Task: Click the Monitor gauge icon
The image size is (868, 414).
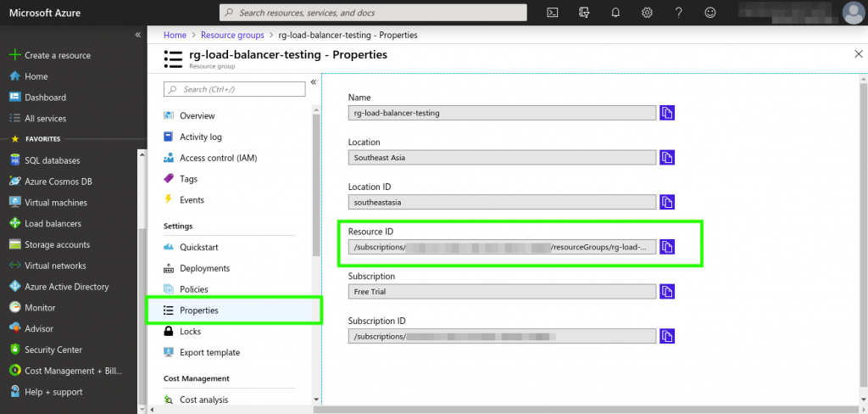Action: coord(15,308)
